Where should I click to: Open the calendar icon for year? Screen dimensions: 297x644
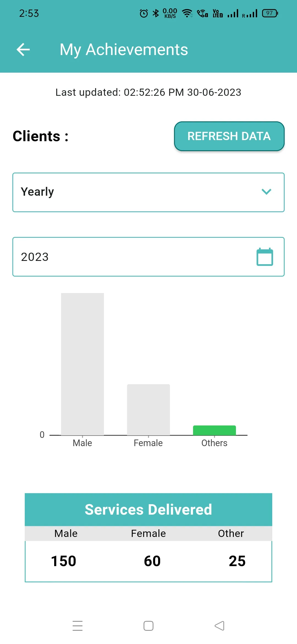[x=265, y=257]
